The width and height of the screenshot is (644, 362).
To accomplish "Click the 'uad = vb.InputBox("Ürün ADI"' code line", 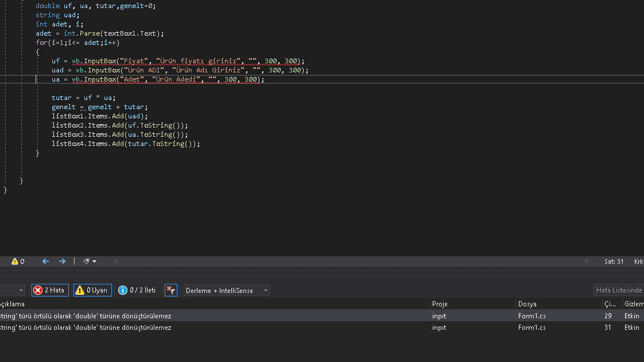I will pos(180,70).
